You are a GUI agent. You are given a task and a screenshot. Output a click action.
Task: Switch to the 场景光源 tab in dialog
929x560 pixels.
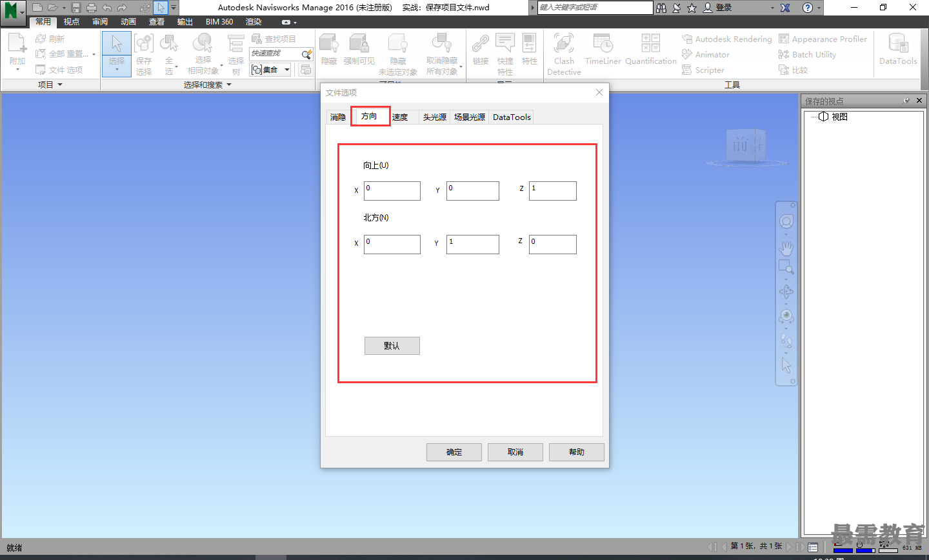pyautogui.click(x=470, y=117)
